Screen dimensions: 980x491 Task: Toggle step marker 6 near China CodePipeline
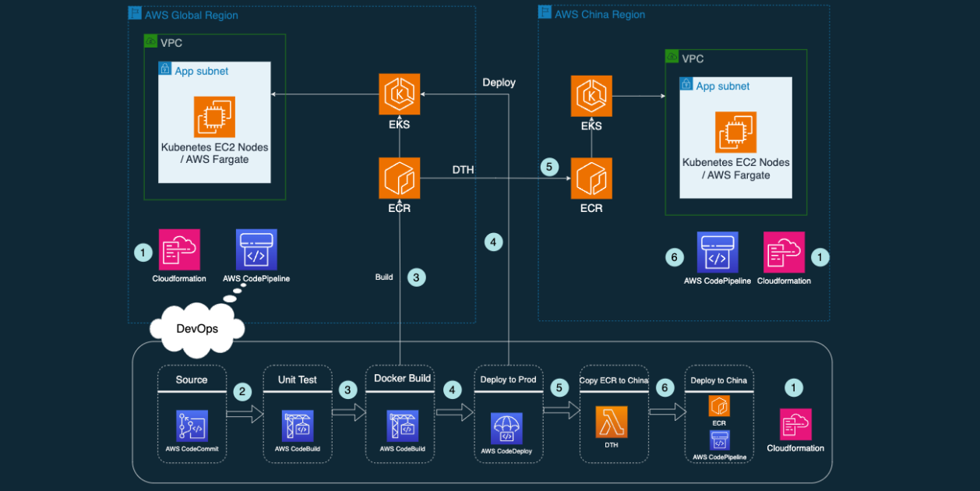675,257
